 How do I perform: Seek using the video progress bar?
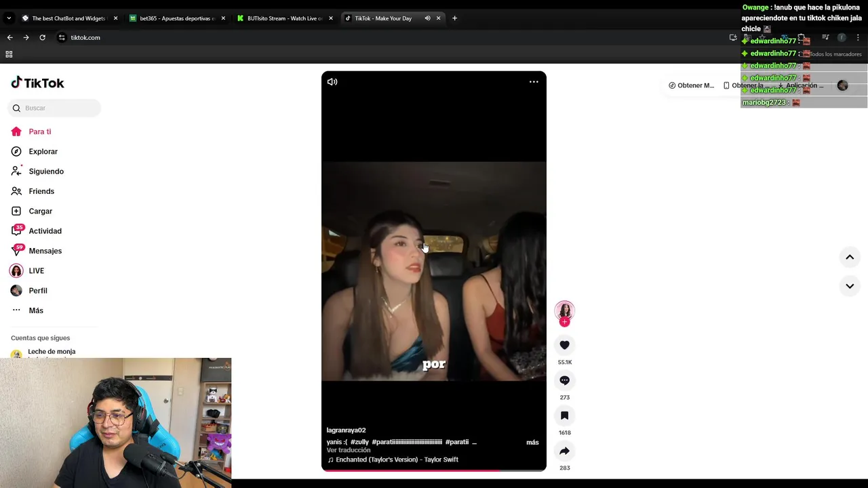[434, 470]
